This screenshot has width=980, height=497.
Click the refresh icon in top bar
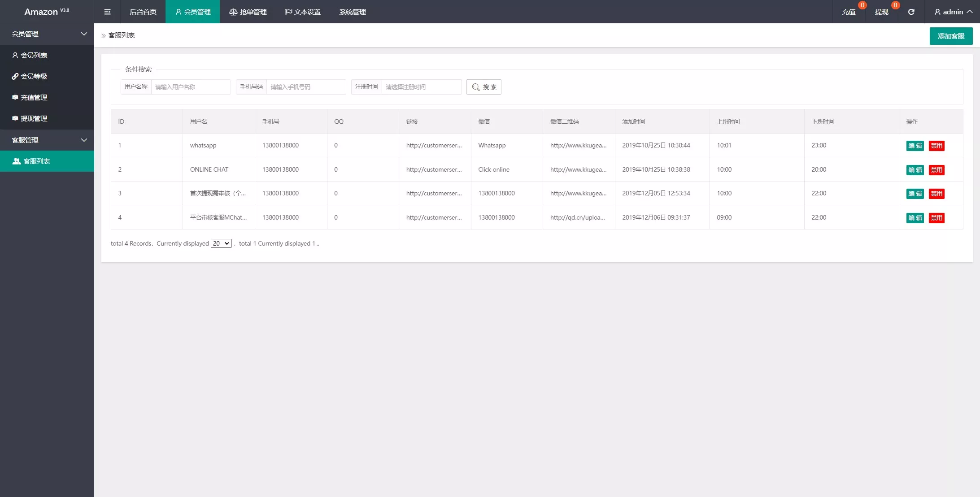click(911, 12)
